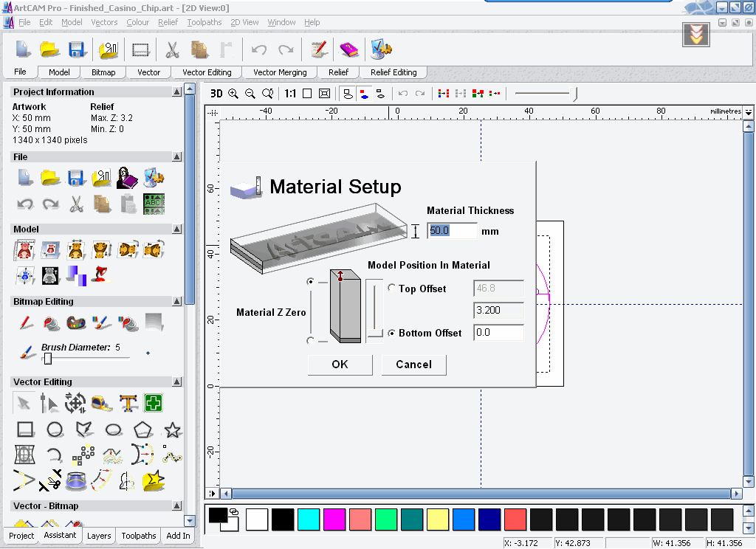The image size is (756, 549).
Task: Click the Cut scissors icon in top toolbar
Action: tap(172, 49)
